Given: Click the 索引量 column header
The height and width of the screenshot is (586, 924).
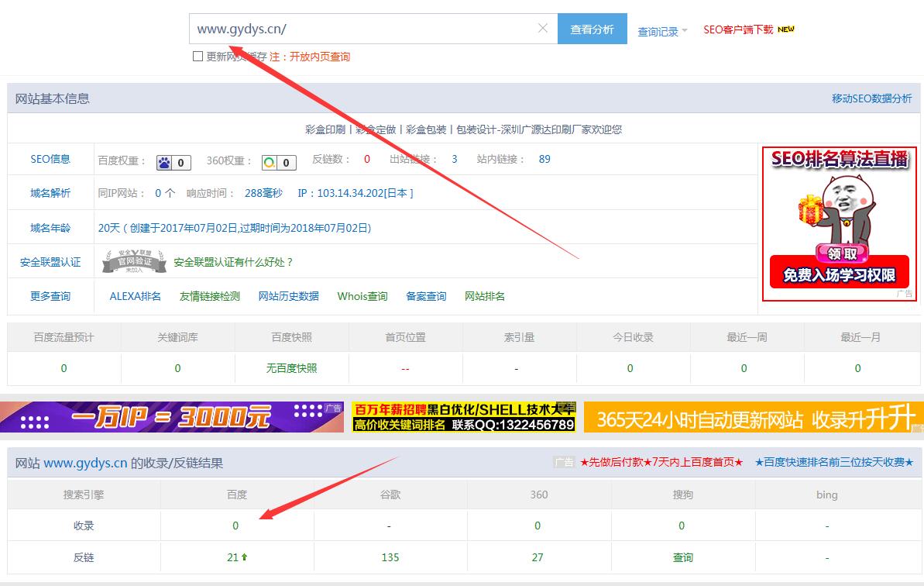Looking at the screenshot, I should (519, 337).
